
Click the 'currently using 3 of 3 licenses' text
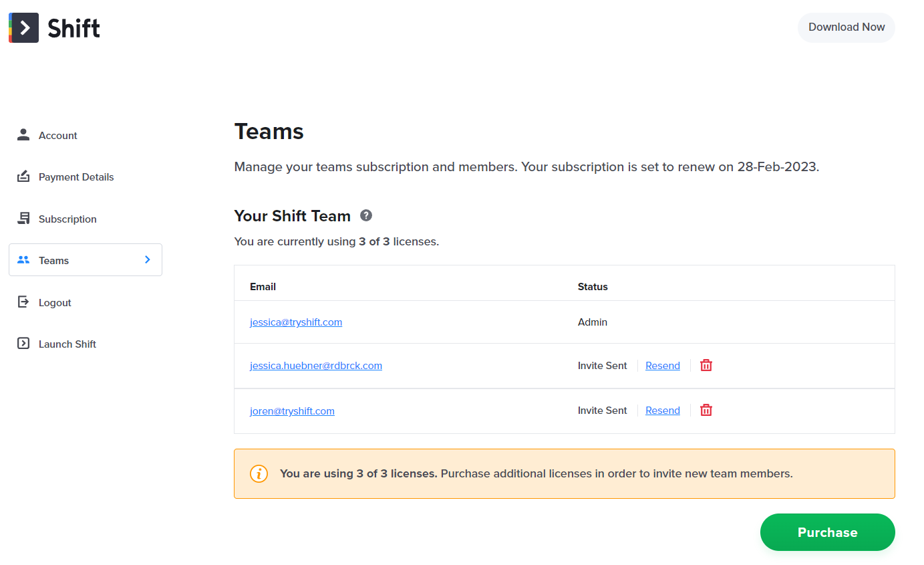(x=337, y=241)
